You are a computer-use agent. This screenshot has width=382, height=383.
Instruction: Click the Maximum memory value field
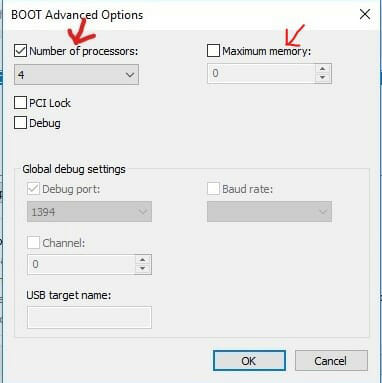tap(261, 73)
